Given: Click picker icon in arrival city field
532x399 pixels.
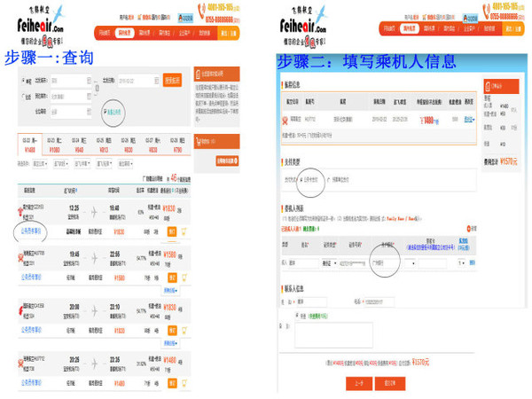Looking at the screenshot, I should 89,97.
